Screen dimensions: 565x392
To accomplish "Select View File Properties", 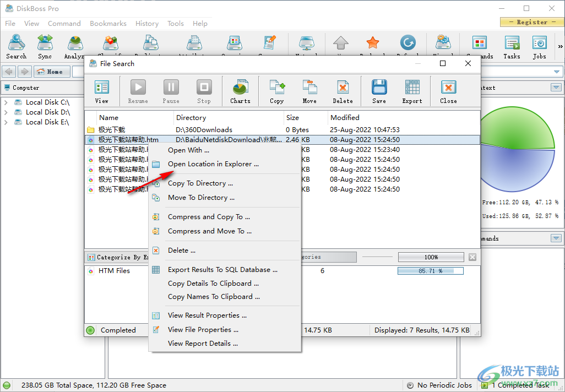I will point(225,330).
